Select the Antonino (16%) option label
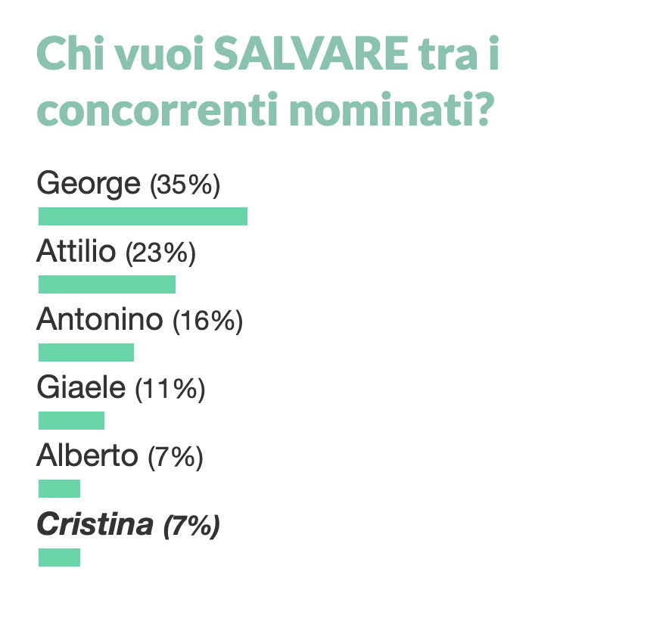This screenshot has width=672, height=643. [140, 320]
